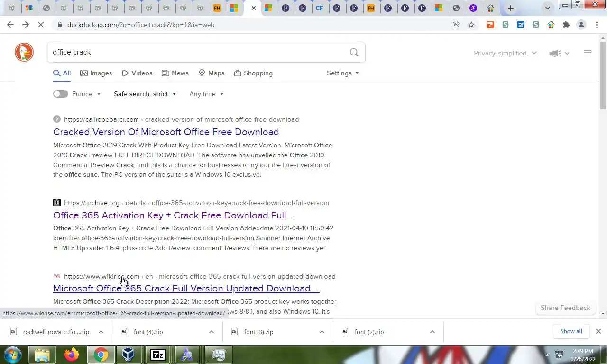The height and width of the screenshot is (364, 607).
Task: Open 7-Zip from the taskbar
Action: tap(158, 355)
